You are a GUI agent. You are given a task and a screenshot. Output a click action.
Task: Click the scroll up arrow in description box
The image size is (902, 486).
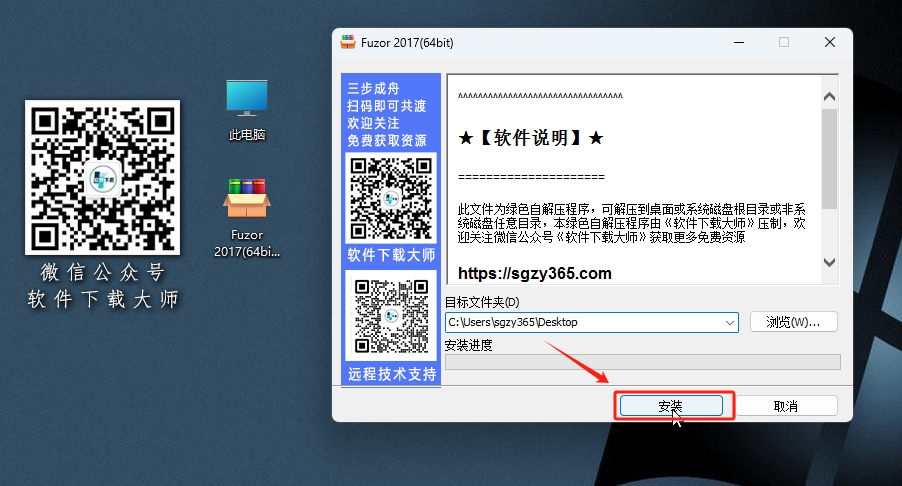(829, 97)
